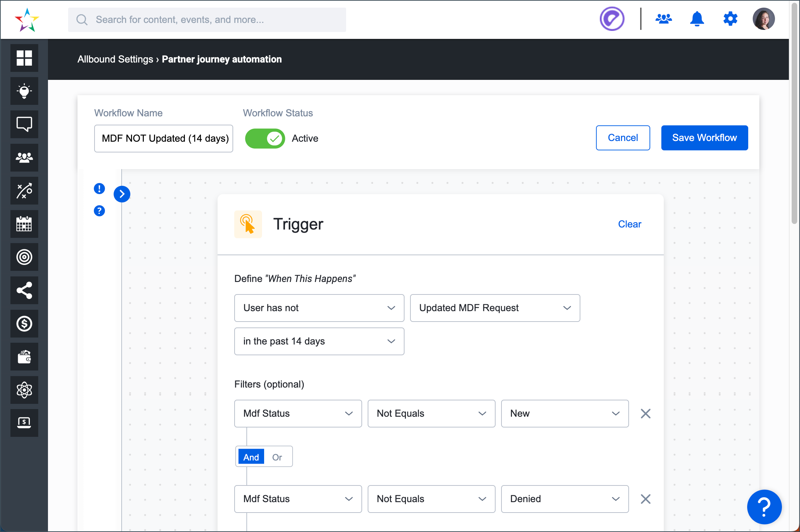
Task: Open the purple circular assistant icon
Action: 612,19
